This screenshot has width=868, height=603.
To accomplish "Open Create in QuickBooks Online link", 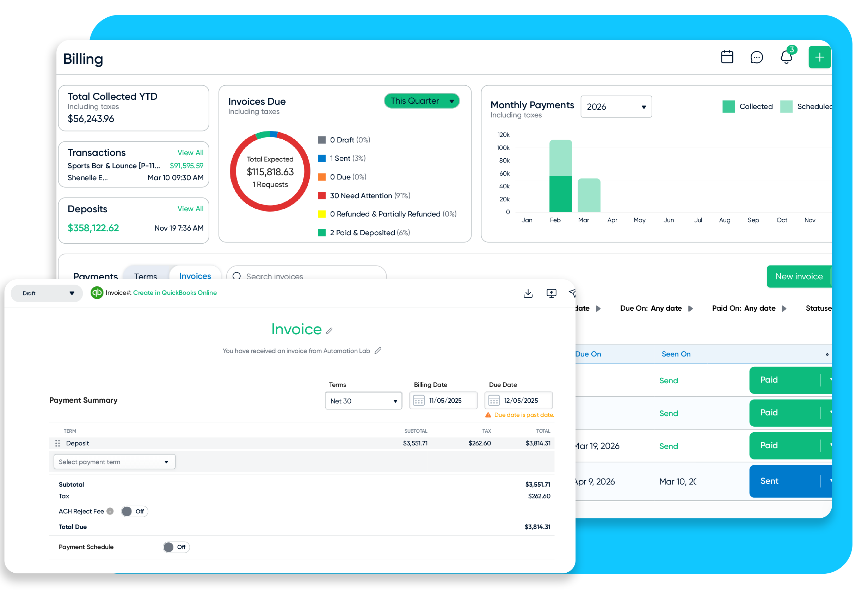I will 175,292.
